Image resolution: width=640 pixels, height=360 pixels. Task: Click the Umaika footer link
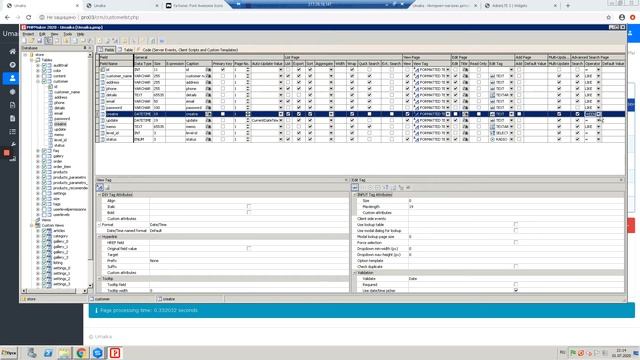(x=103, y=337)
